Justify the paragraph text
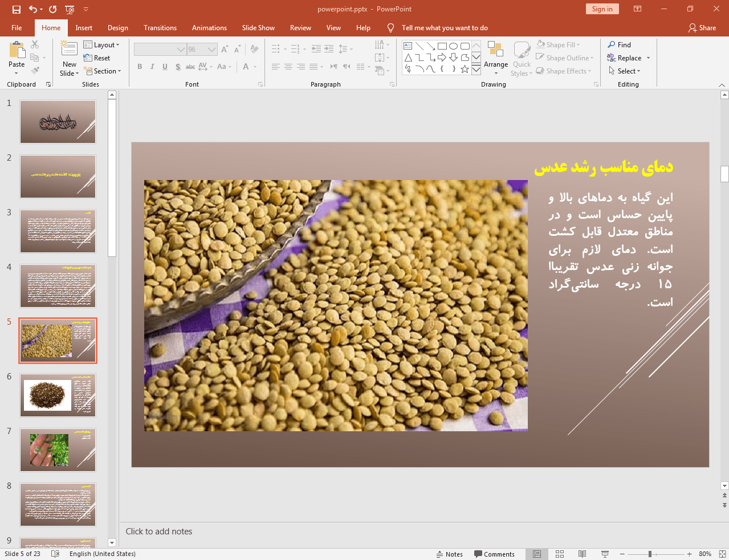The image size is (729, 560). pos(313,67)
